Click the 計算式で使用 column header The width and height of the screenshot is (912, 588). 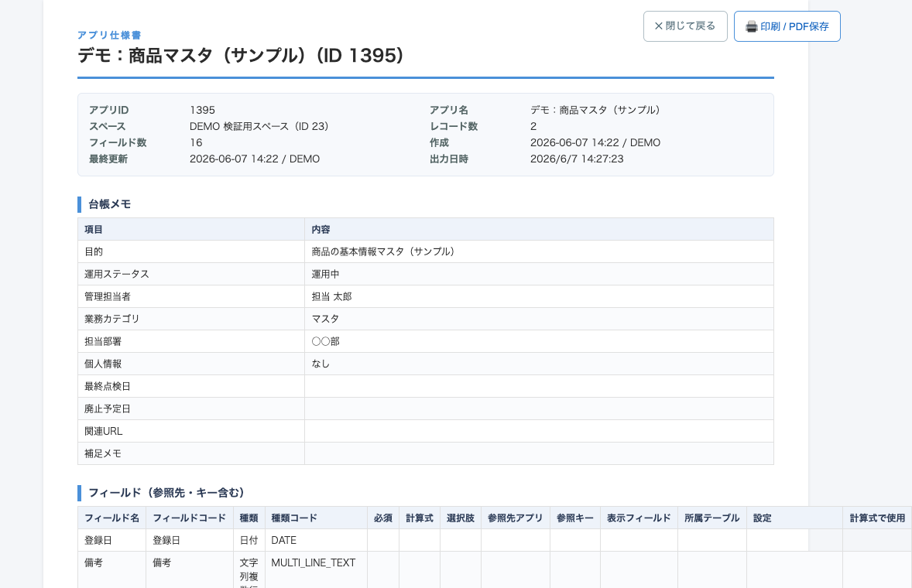(x=877, y=518)
